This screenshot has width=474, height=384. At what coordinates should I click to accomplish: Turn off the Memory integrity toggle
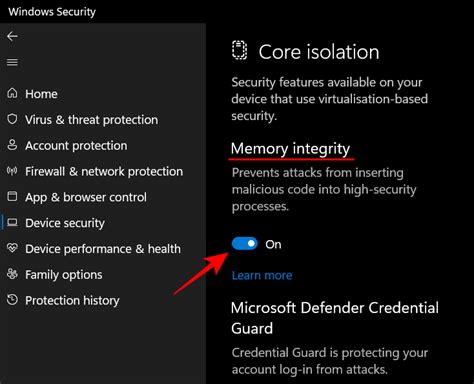[245, 244]
